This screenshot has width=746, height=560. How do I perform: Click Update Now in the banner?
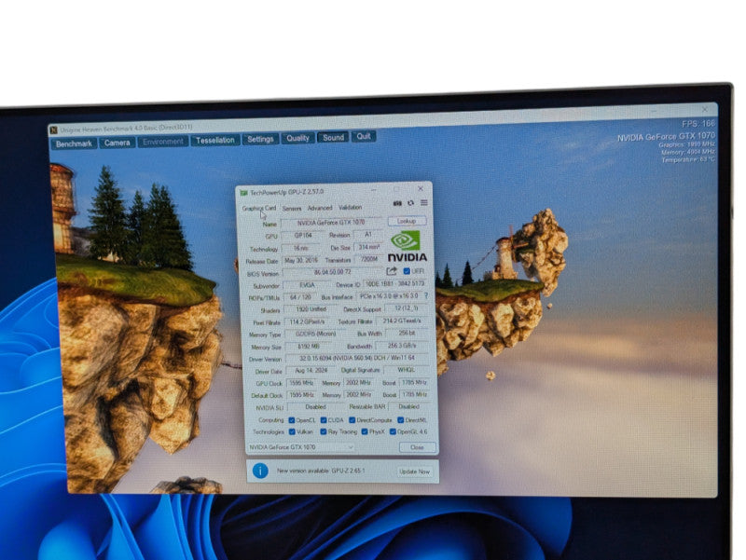[x=414, y=471]
